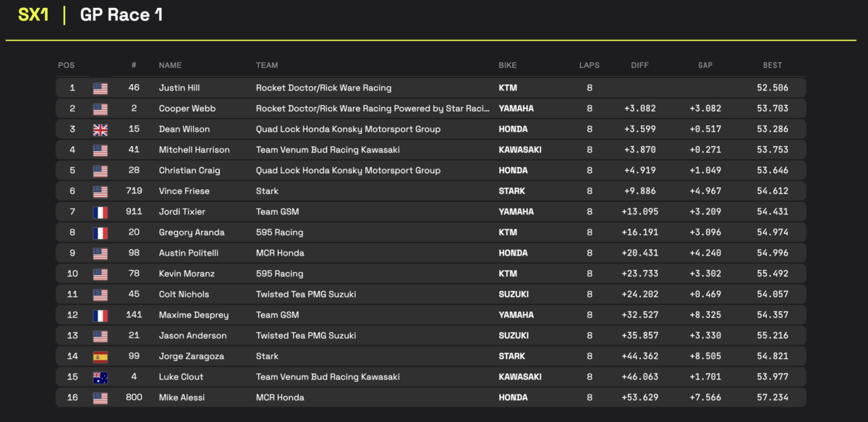Sort by the BEST column header

pos(773,65)
